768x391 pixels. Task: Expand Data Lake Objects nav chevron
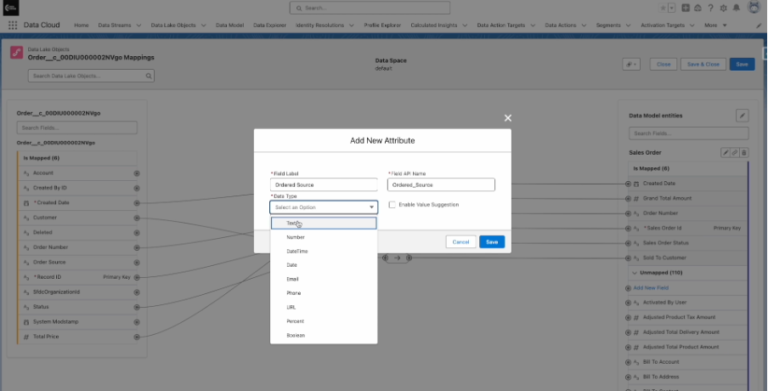tap(203, 25)
